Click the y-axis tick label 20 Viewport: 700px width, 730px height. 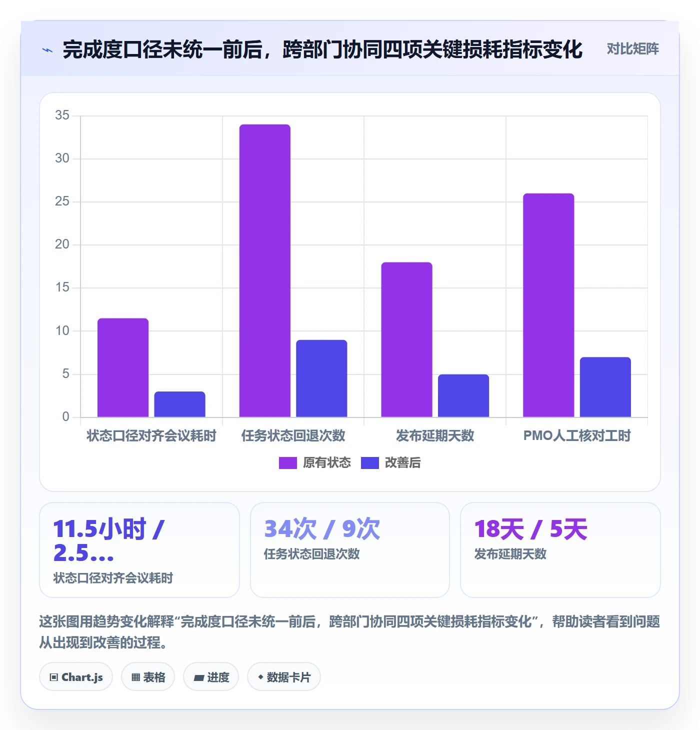point(62,244)
